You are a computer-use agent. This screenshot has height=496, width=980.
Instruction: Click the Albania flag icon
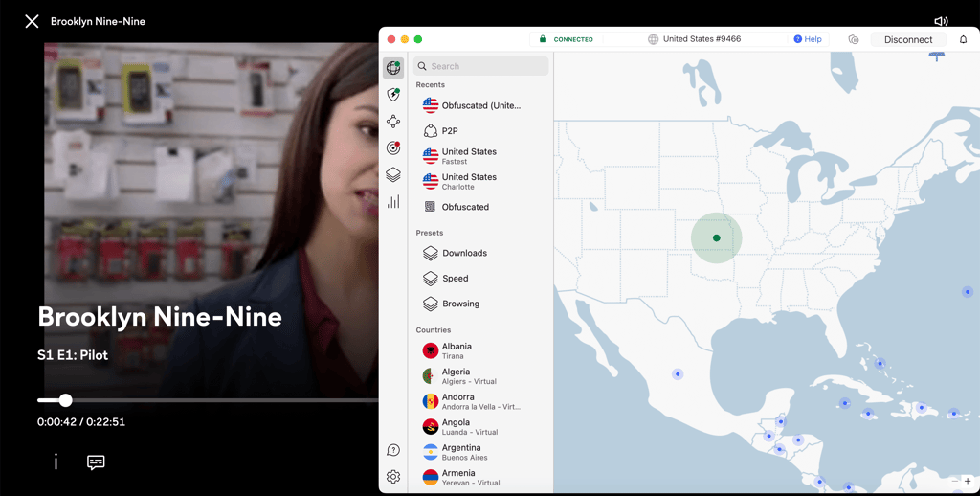[x=430, y=350]
